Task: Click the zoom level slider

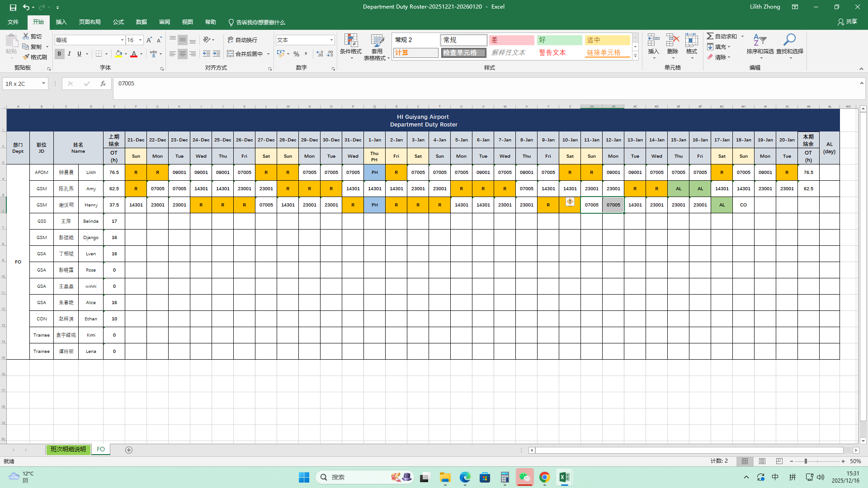Action: click(x=806, y=461)
